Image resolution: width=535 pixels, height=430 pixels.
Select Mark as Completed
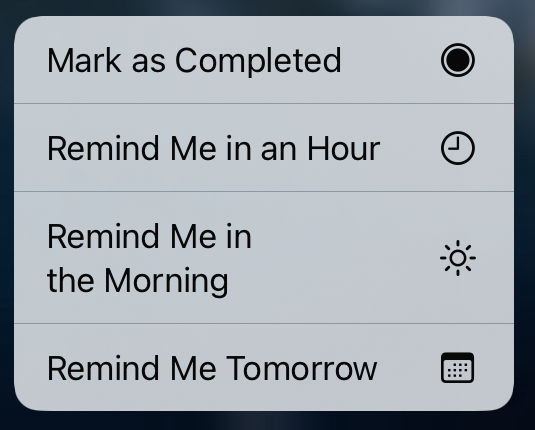[264, 60]
